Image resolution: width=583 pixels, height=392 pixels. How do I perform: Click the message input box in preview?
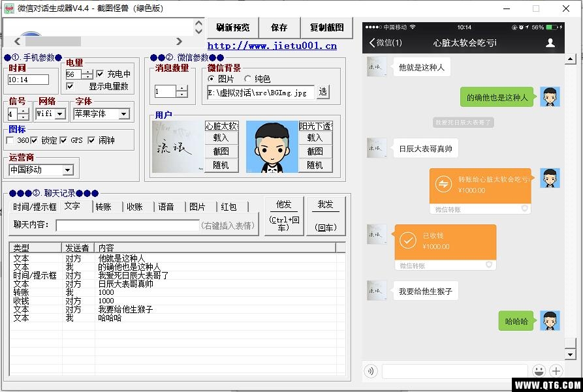454,371
